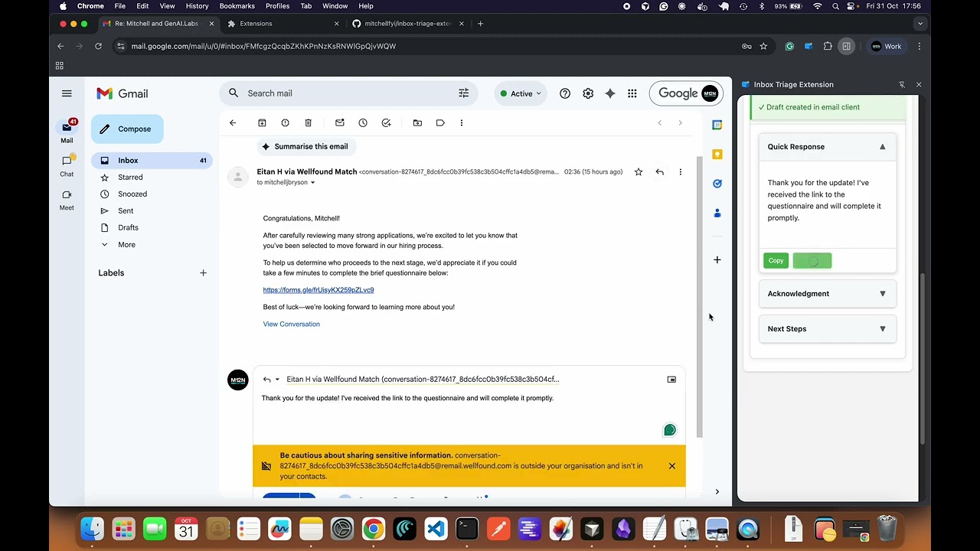Open the Work profile button
The height and width of the screenshot is (551, 980).
886,46
